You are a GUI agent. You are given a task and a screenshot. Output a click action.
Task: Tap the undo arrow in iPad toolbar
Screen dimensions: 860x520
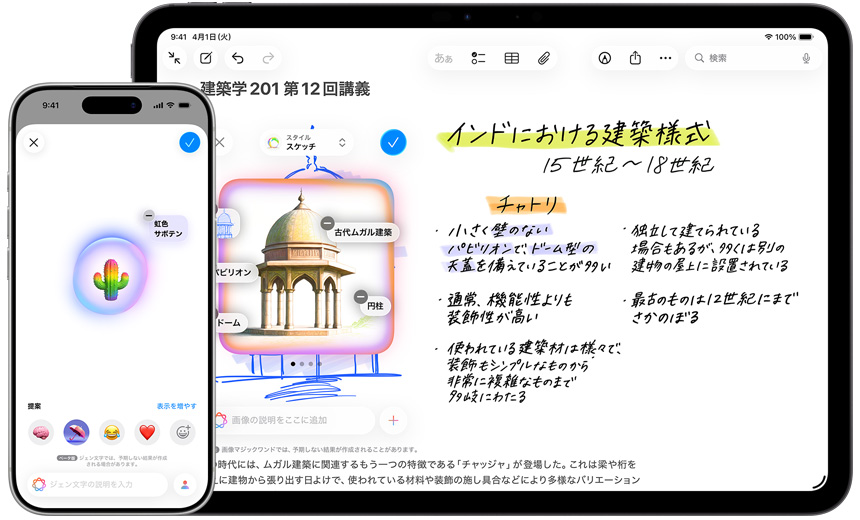pos(237,58)
